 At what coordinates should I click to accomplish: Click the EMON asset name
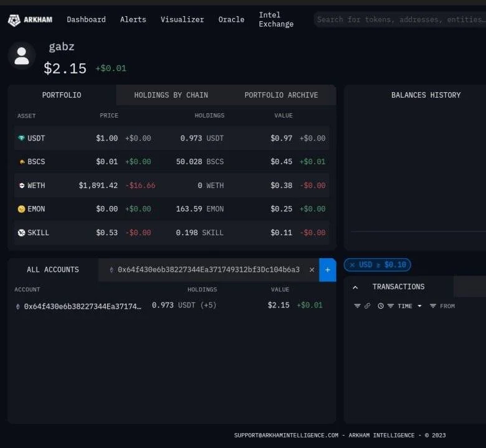point(36,209)
